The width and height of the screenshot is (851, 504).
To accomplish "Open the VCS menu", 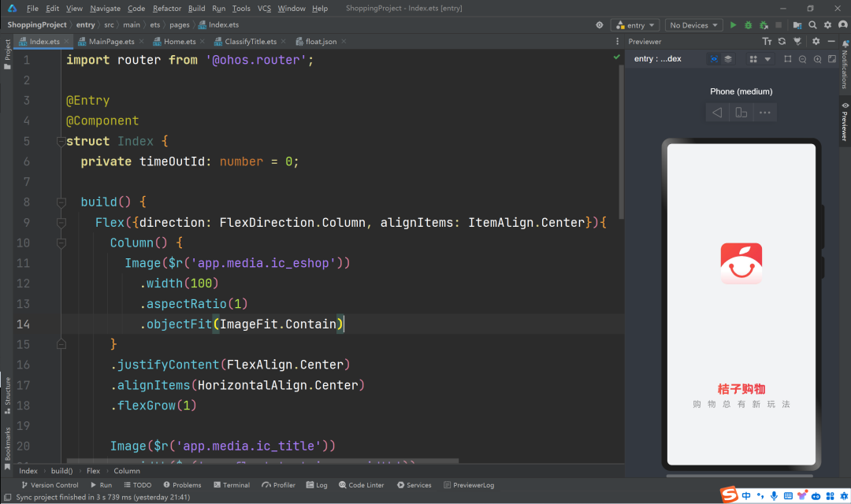I will click(x=264, y=8).
